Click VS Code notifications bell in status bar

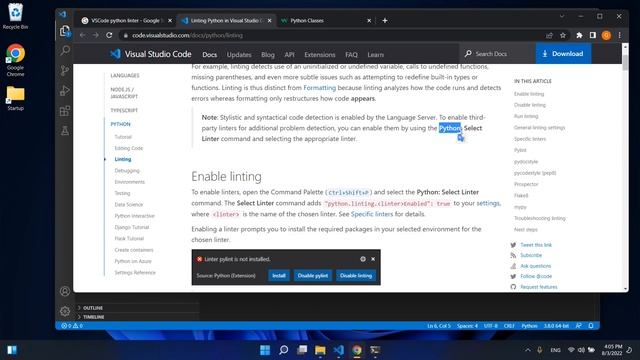(x=591, y=326)
